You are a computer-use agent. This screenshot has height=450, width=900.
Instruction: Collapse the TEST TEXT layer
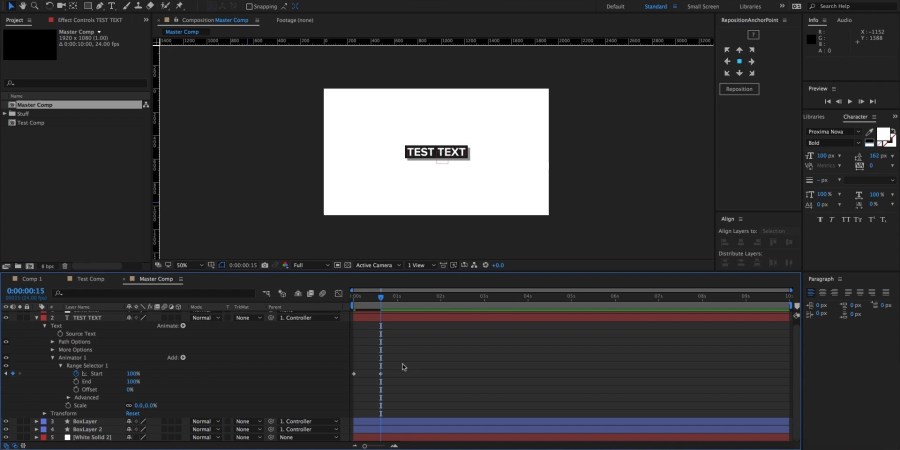pyautogui.click(x=37, y=317)
